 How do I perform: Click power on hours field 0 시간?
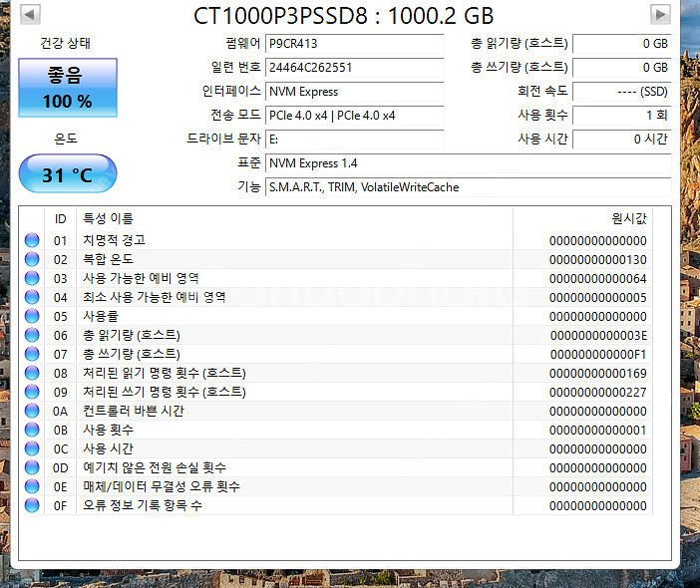pyautogui.click(x=622, y=140)
